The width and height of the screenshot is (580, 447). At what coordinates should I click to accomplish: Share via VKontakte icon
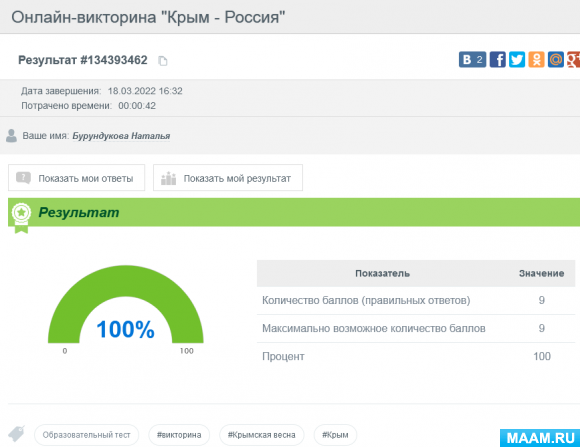pos(472,60)
